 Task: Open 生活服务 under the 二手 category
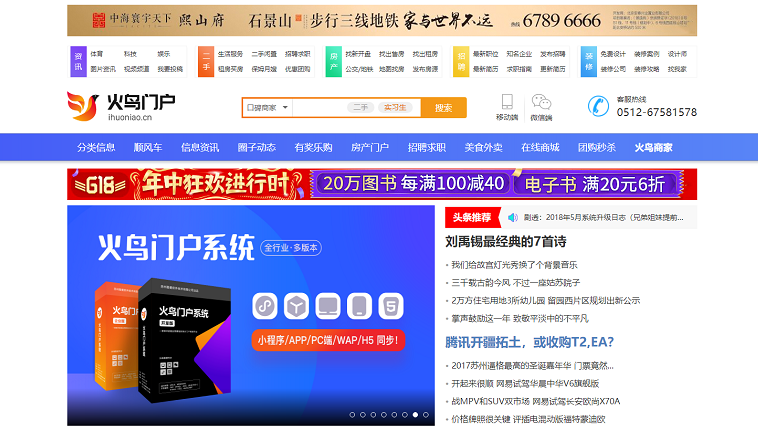tap(230, 54)
